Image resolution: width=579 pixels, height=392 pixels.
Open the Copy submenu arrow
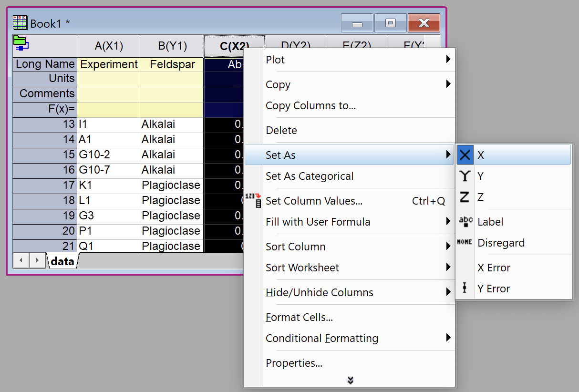click(448, 84)
